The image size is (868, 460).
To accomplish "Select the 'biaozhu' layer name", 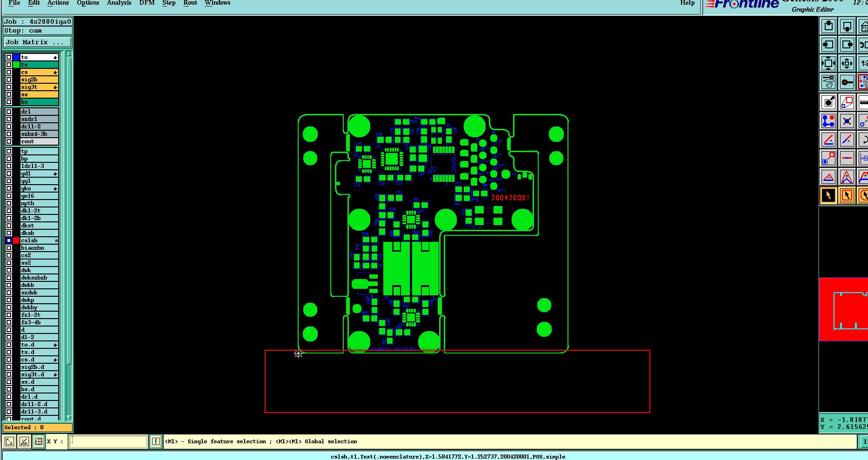I will tap(40, 248).
